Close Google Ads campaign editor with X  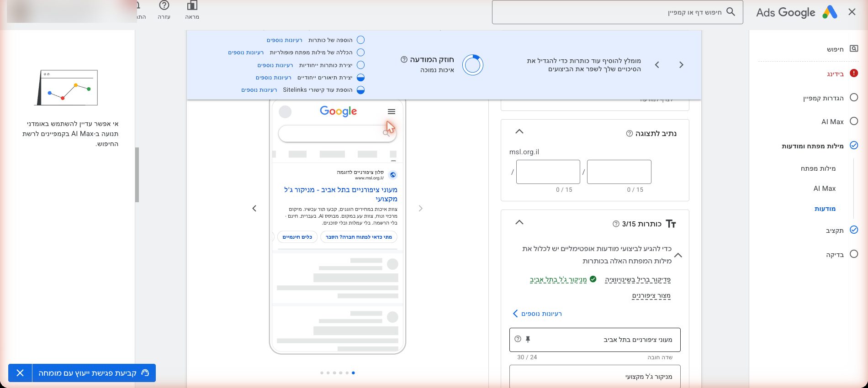click(x=852, y=12)
